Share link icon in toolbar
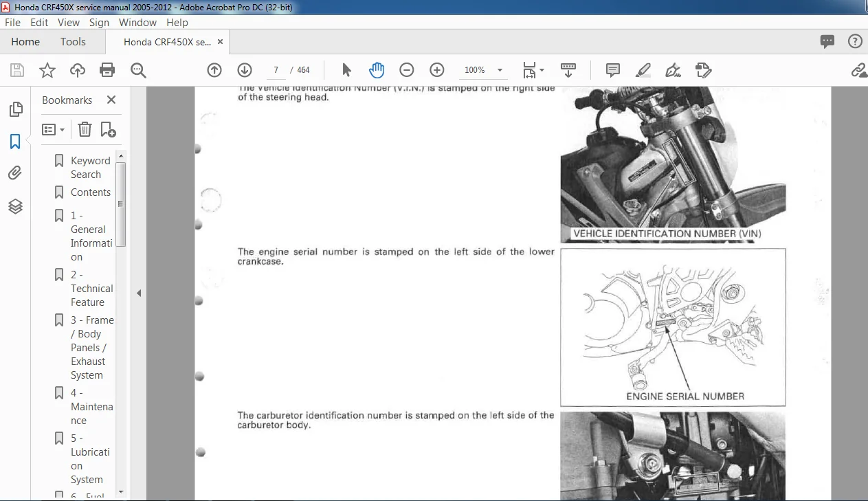Viewport: 868px width, 501px height. click(x=859, y=70)
